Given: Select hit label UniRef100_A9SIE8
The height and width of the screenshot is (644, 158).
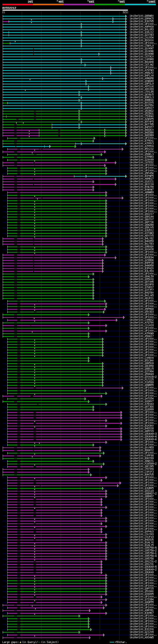Looking at the screenshot, I should pyautogui.click(x=142, y=89).
